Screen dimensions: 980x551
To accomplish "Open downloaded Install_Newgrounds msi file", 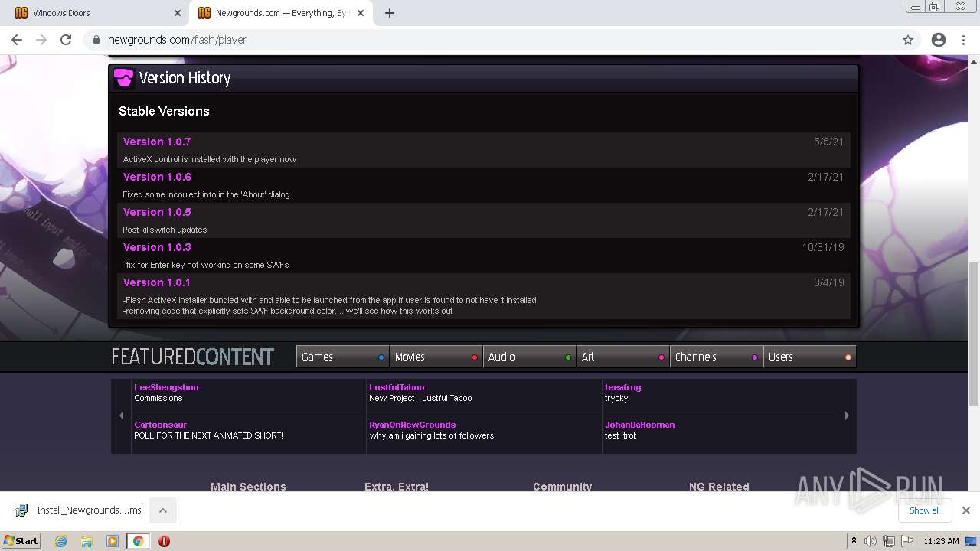I will pyautogui.click(x=80, y=510).
